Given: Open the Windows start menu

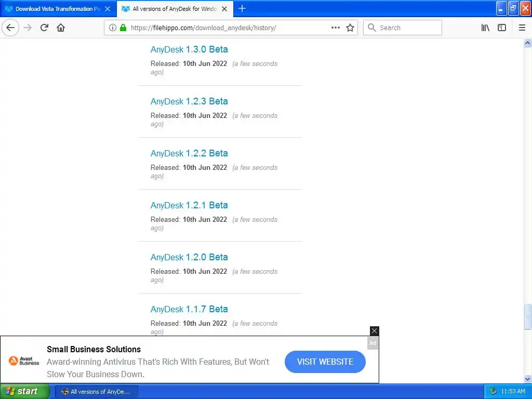Looking at the screenshot, I should (x=24, y=391).
